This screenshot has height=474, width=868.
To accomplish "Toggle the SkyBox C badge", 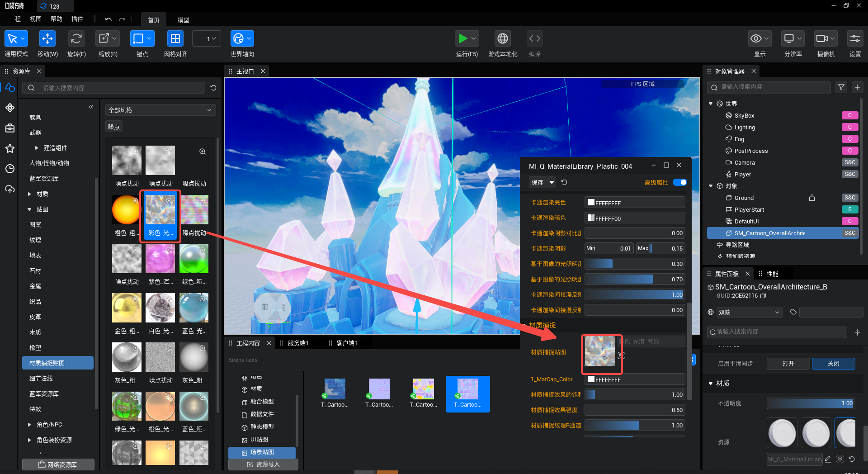I will [850, 115].
